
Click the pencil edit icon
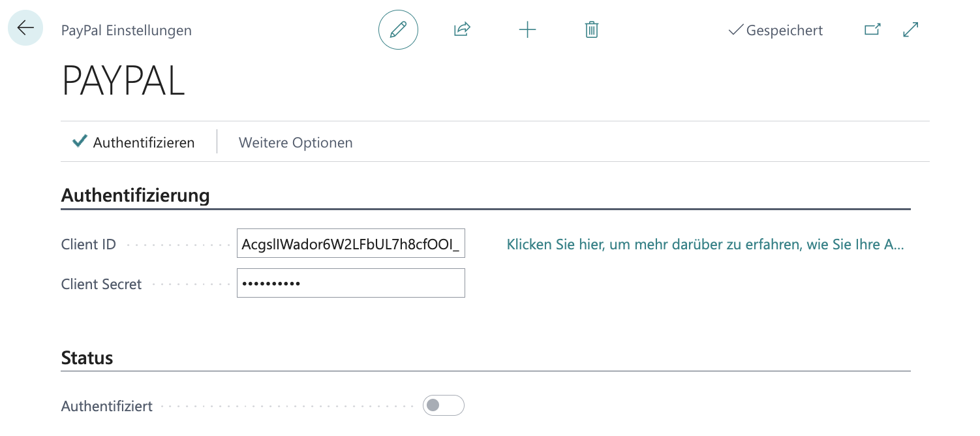pyautogui.click(x=398, y=30)
